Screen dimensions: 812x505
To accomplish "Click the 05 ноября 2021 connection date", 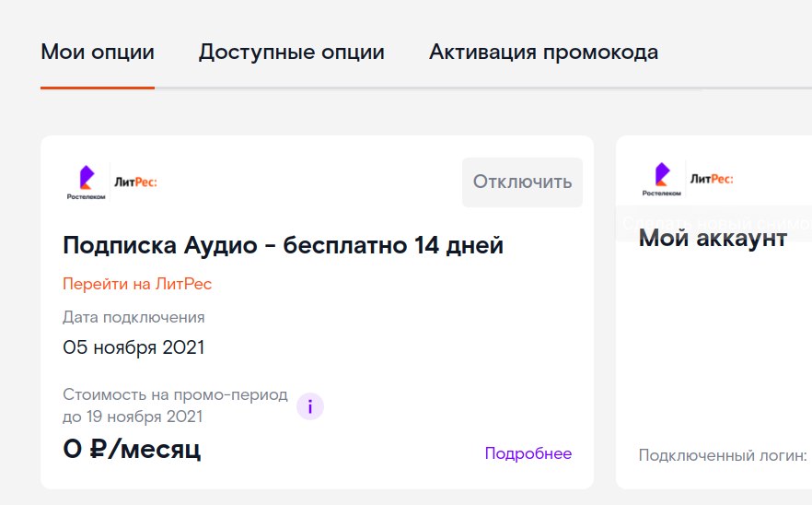I will (x=133, y=347).
